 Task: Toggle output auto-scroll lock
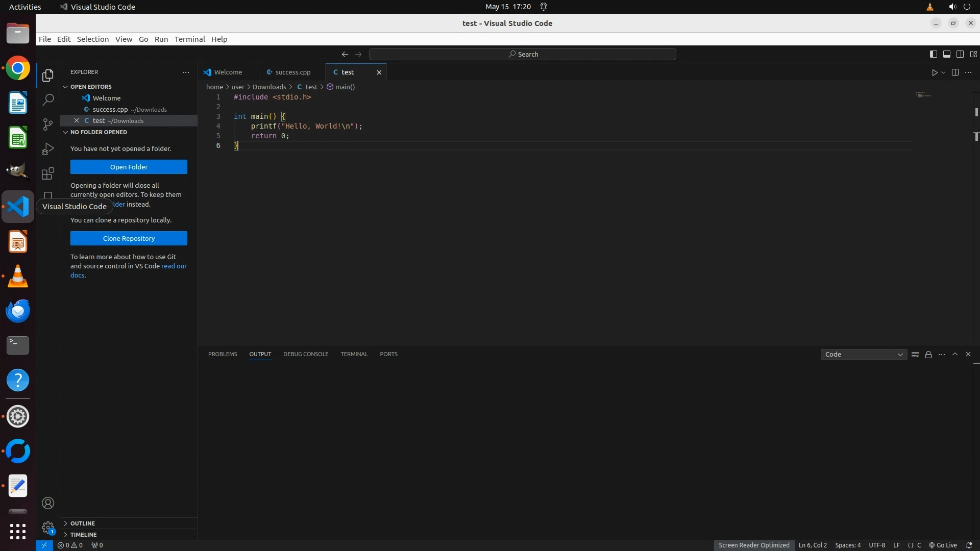tap(928, 355)
